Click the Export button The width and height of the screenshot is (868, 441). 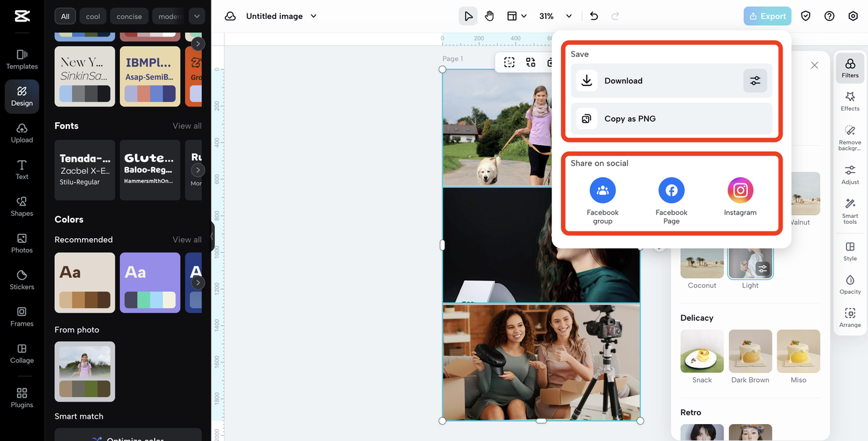coord(767,16)
